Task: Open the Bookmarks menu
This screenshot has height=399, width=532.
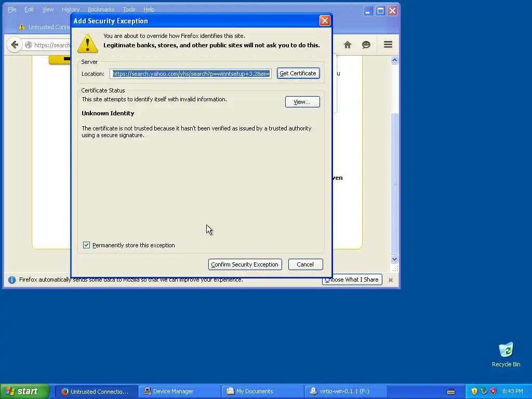Action: 101,9
